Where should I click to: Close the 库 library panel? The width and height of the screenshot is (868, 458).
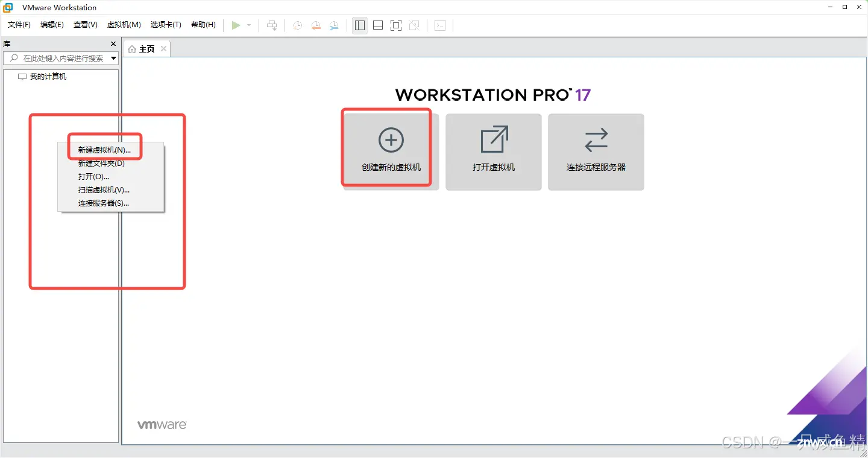pyautogui.click(x=113, y=44)
